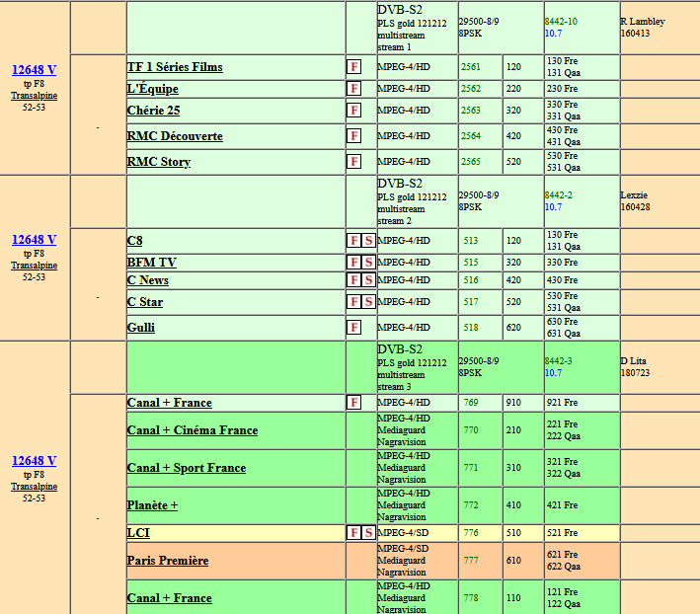Viewport: 700px width, 614px height.
Task: Open 12648 V link beside the RMC Story group
Action: pos(34,70)
